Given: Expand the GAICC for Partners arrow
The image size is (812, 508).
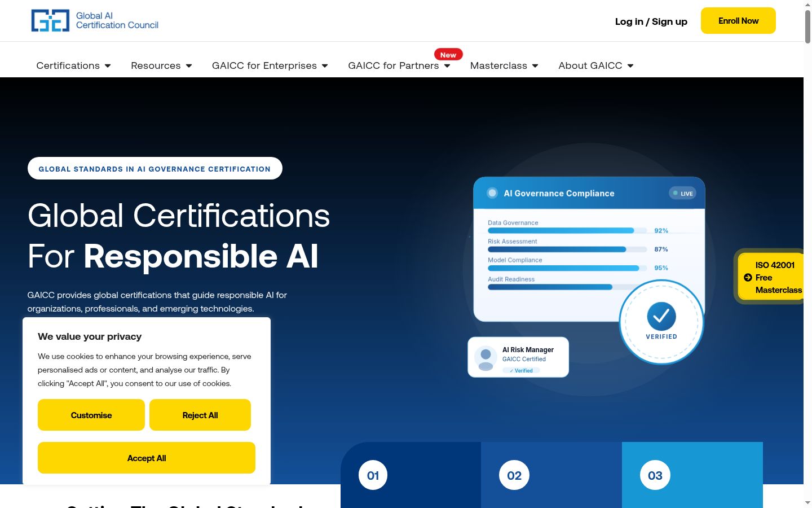Looking at the screenshot, I should (447, 66).
